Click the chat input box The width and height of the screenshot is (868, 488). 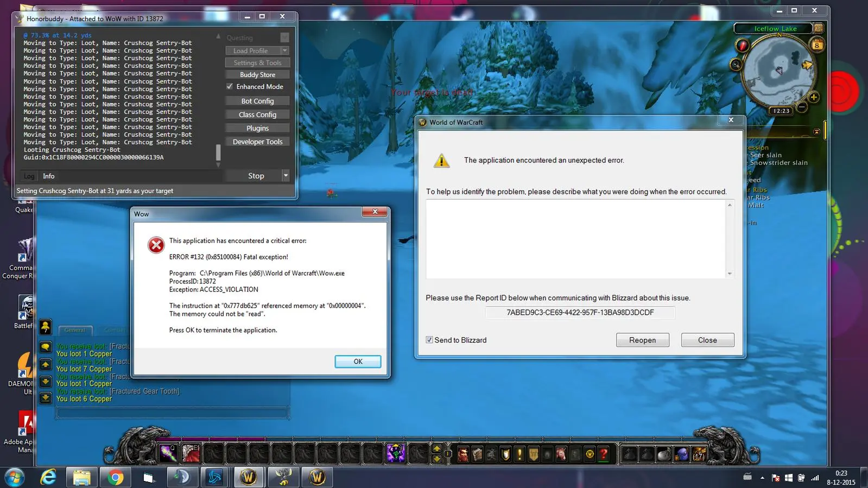[x=173, y=414]
